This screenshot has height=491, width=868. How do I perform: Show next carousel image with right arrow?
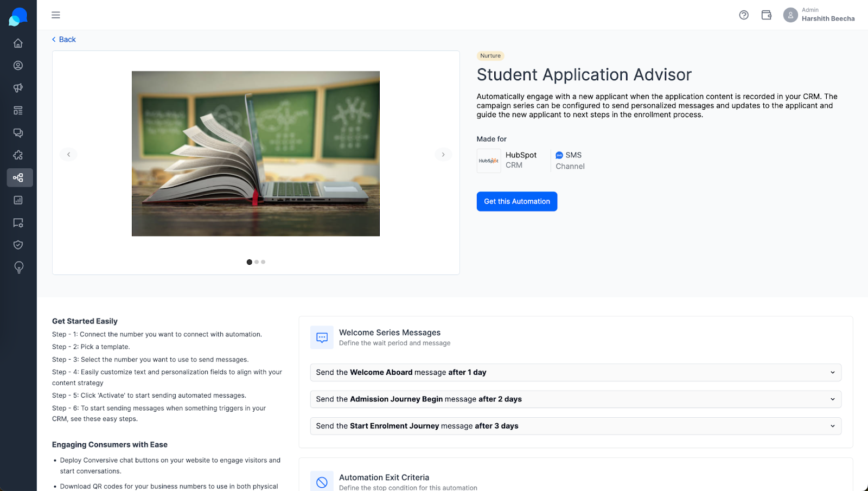(x=443, y=155)
